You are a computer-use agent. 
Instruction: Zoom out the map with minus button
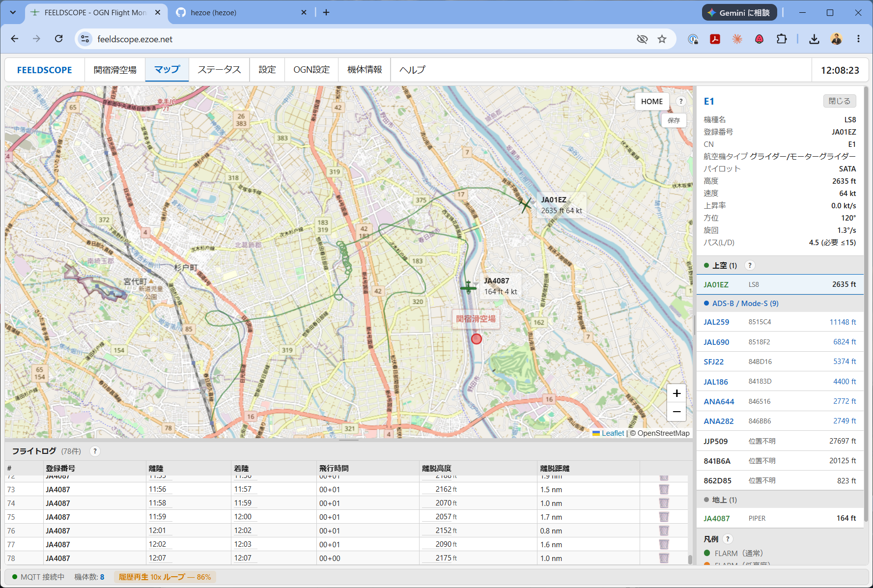pyautogui.click(x=676, y=412)
